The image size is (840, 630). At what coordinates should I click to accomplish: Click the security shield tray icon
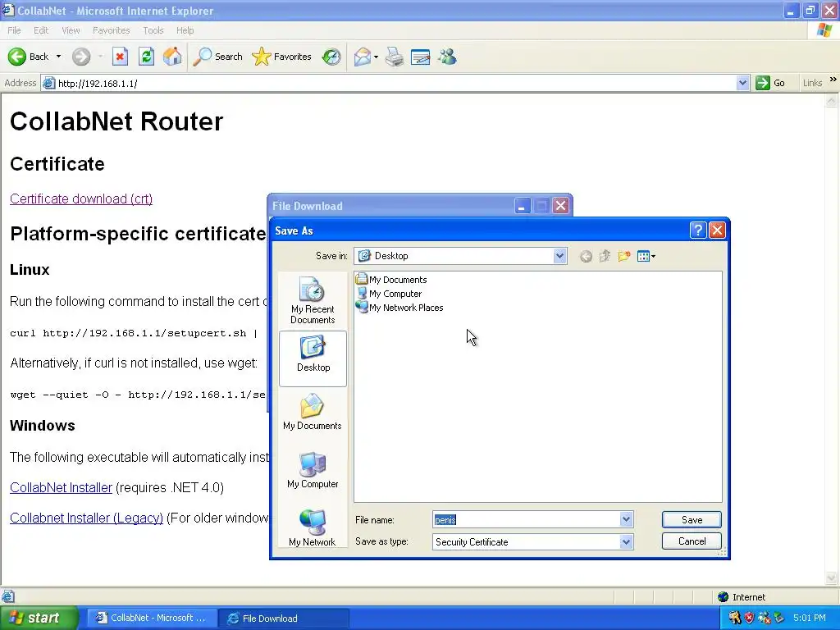749,618
